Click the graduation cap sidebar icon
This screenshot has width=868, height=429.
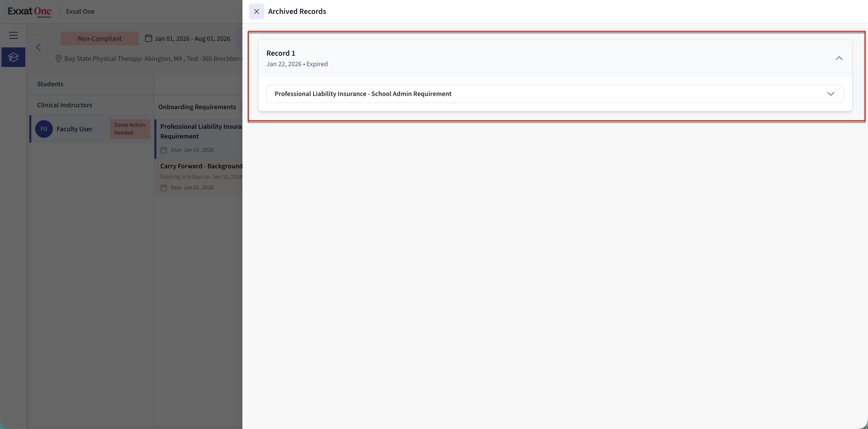click(x=13, y=57)
